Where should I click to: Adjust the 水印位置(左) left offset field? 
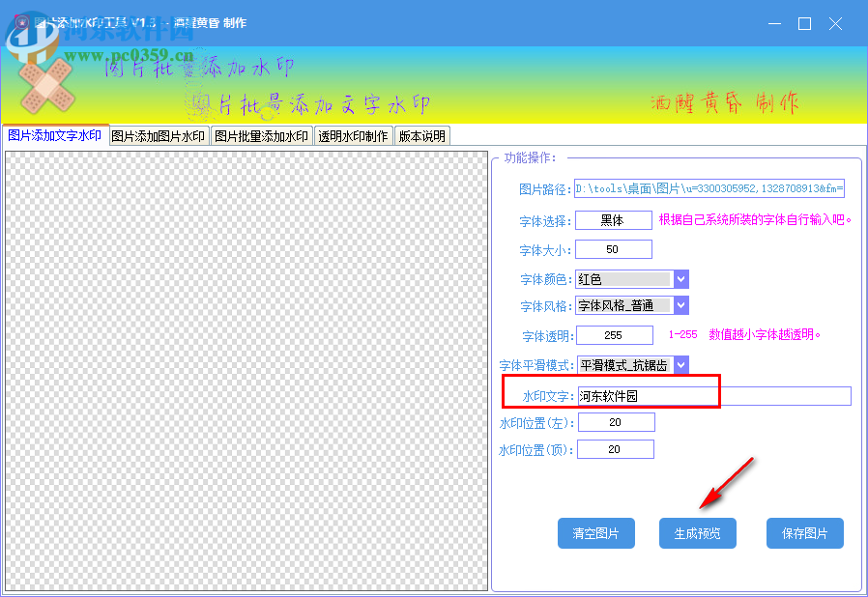(x=616, y=421)
